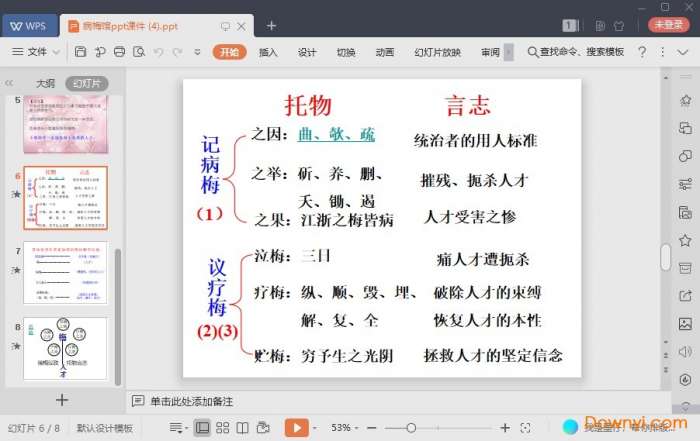The height and width of the screenshot is (441, 700).
Task: Click the rocket icon right sidebar
Action: point(686,100)
